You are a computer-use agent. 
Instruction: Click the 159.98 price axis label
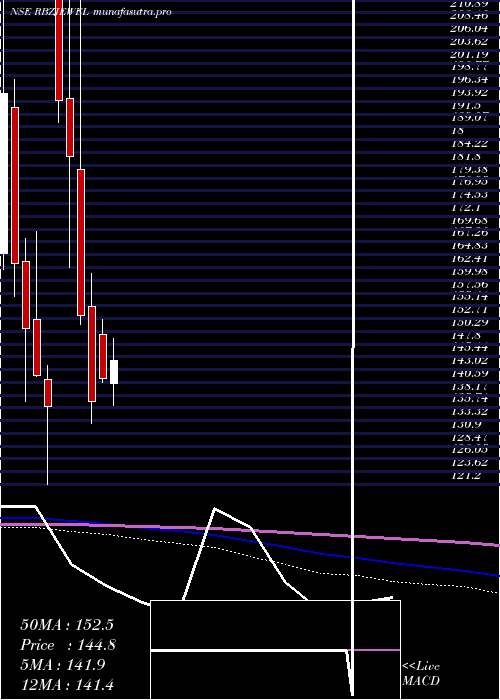(469, 271)
